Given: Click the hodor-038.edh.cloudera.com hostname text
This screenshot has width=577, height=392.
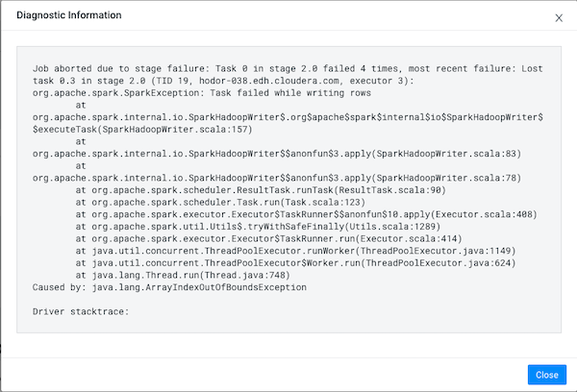Looking at the screenshot, I should click(271, 81).
